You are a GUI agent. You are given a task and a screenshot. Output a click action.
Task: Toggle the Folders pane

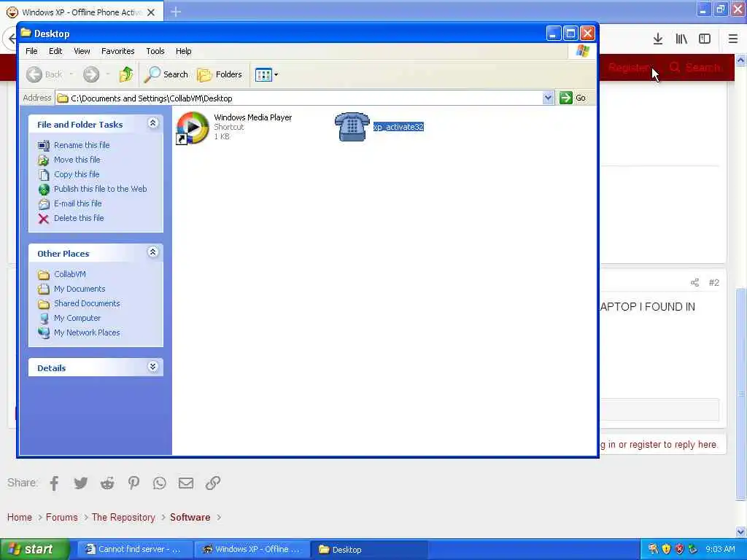pos(220,74)
